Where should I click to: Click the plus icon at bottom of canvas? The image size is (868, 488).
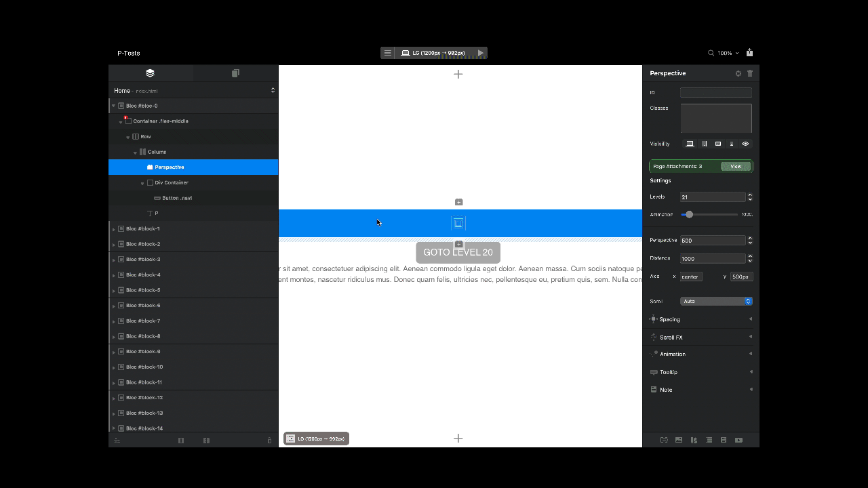click(458, 439)
